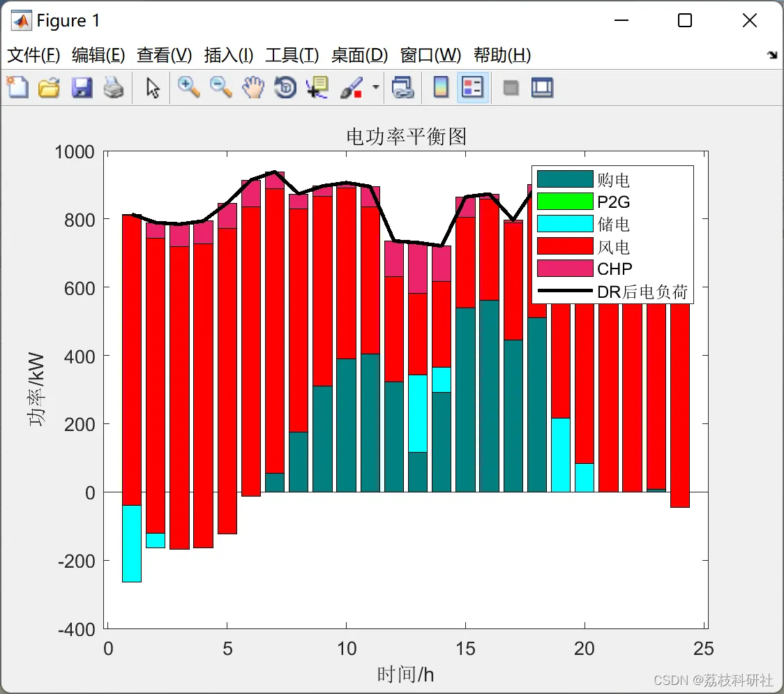
Task: Click the P2G green legend swatch
Action: point(565,201)
